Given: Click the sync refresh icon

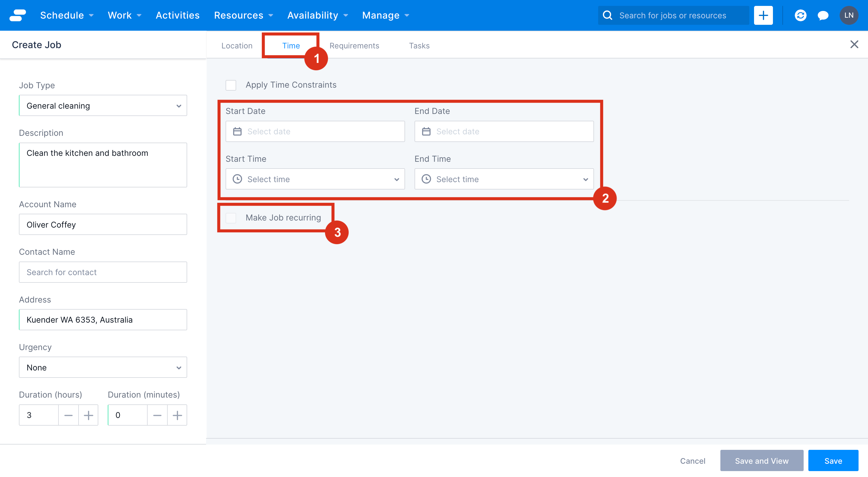Looking at the screenshot, I should coord(801,15).
